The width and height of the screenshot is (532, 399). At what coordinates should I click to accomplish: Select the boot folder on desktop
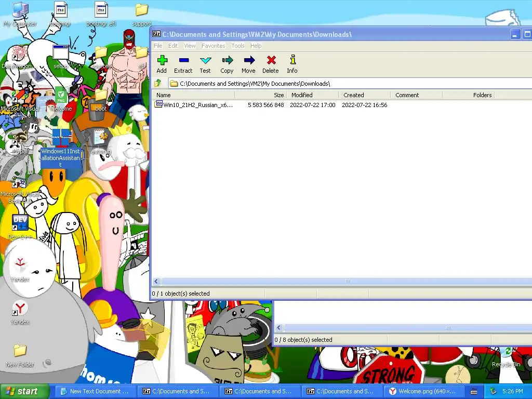101,99
